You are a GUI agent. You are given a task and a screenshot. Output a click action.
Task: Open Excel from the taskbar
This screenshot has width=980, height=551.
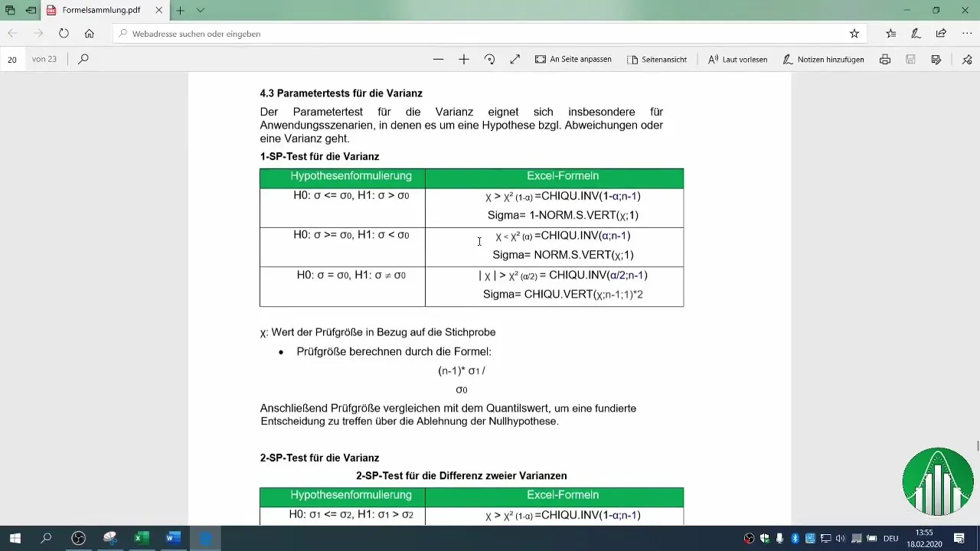click(x=141, y=538)
